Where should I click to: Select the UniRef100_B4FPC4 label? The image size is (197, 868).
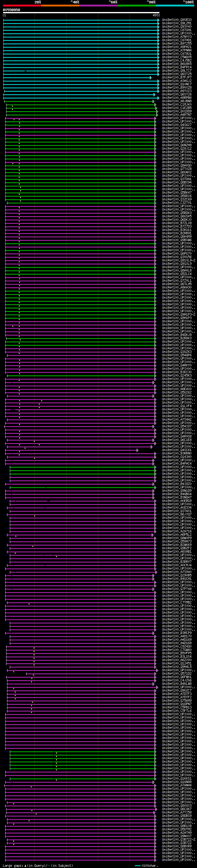point(177,67)
